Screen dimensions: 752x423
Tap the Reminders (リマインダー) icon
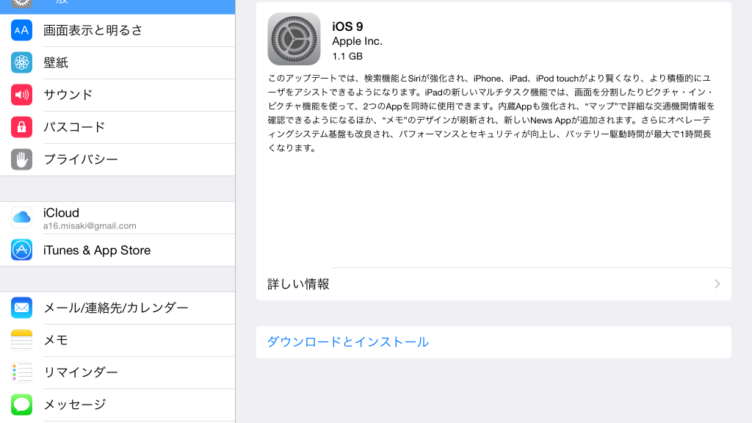(22, 372)
